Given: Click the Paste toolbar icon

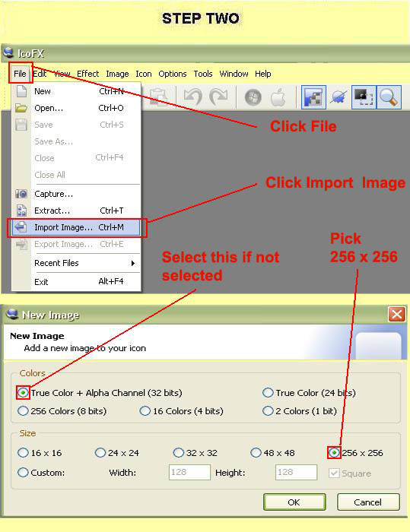Looking at the screenshot, I should pyautogui.click(x=159, y=98).
